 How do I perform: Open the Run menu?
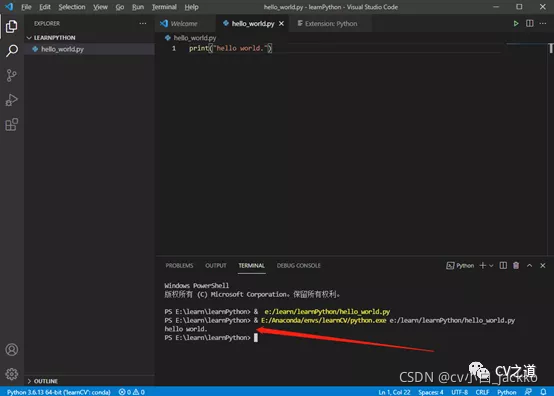pyautogui.click(x=138, y=7)
